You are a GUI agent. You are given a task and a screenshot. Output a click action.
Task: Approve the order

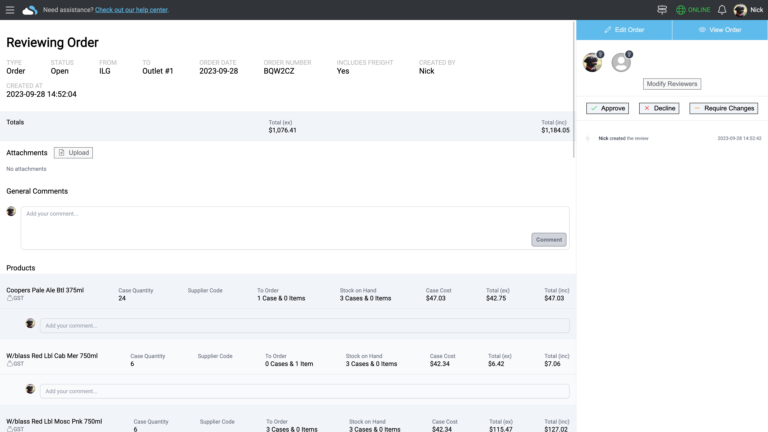click(x=607, y=108)
